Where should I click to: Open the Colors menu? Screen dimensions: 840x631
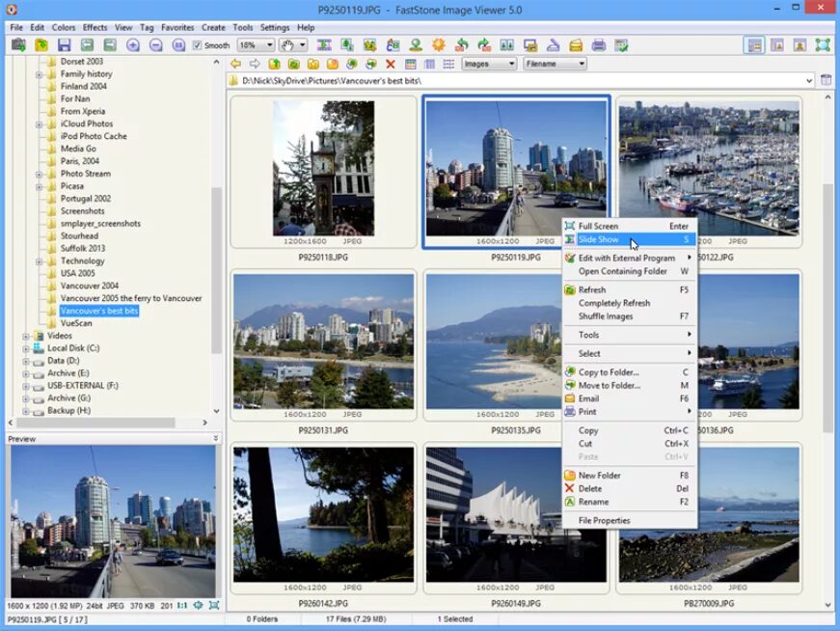point(64,27)
